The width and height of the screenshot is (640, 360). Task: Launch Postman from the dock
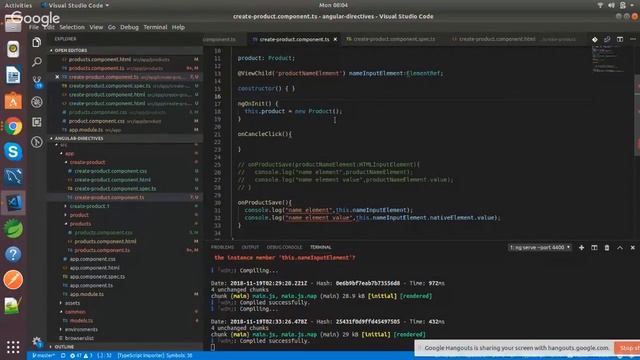tap(13, 280)
